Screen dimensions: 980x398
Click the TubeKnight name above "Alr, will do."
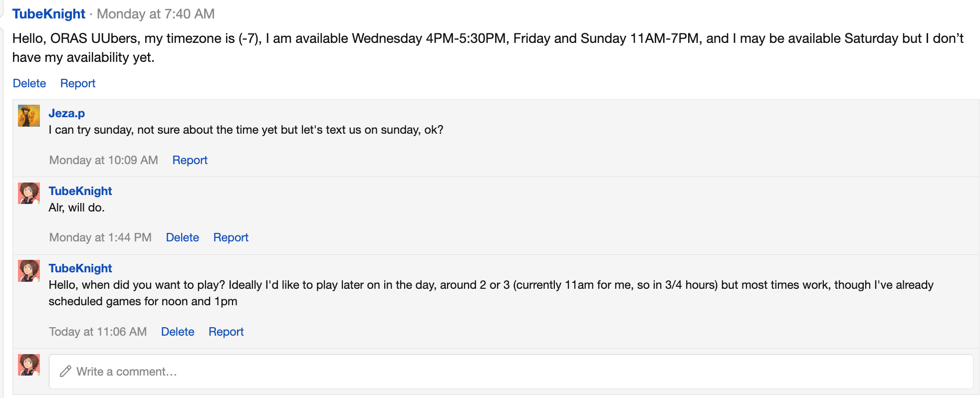coord(80,191)
